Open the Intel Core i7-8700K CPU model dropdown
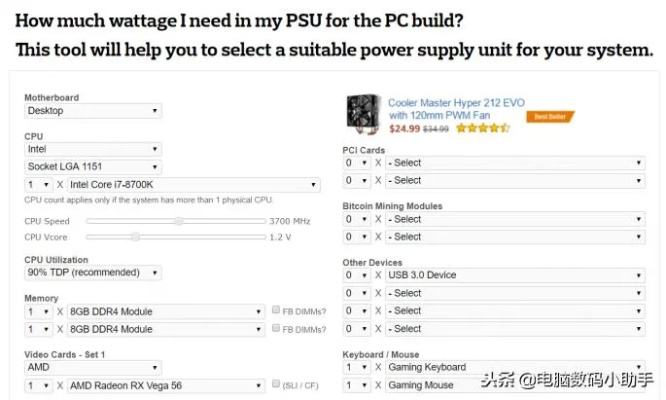 [193, 185]
